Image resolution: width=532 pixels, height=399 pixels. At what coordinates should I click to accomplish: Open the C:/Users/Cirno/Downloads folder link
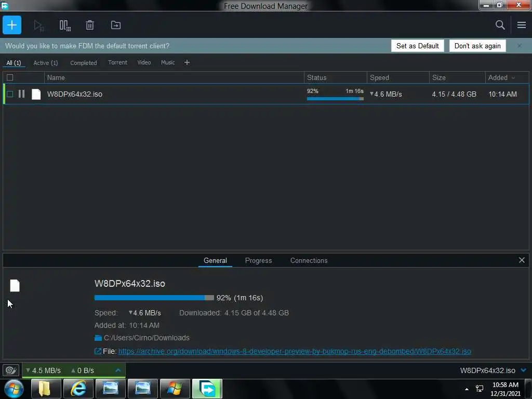[147, 338]
